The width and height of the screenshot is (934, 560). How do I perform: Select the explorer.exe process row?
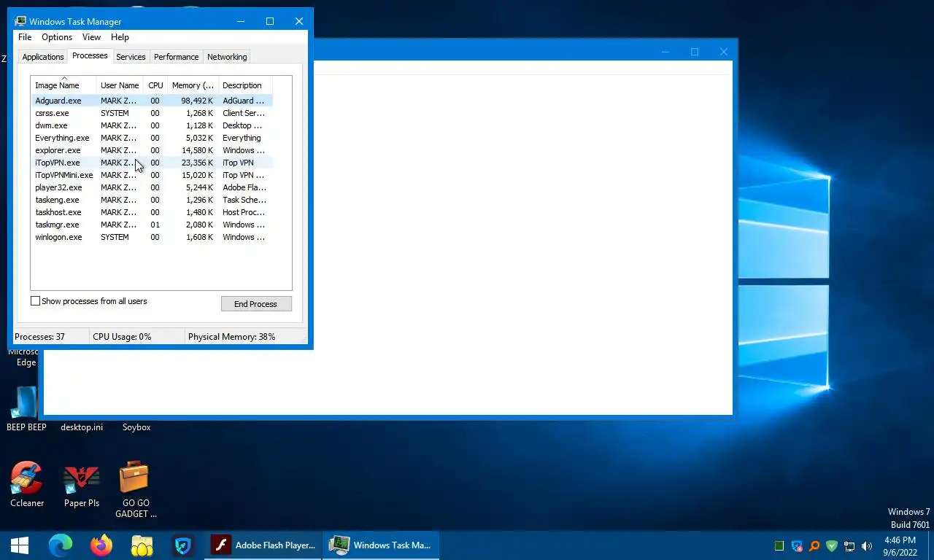pyautogui.click(x=152, y=150)
